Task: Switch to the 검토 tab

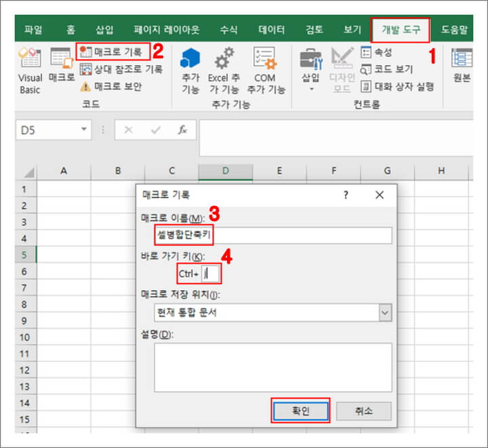Action: tap(314, 30)
